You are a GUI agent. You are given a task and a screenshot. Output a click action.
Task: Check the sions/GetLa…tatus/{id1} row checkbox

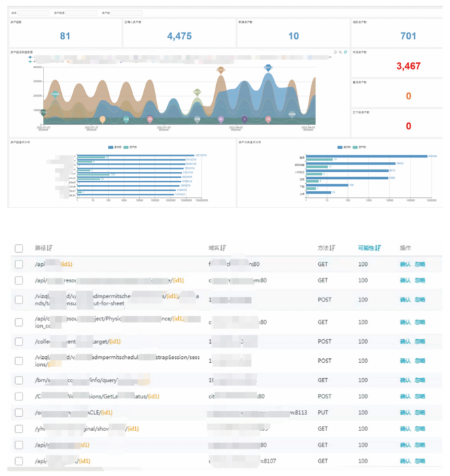click(x=19, y=396)
